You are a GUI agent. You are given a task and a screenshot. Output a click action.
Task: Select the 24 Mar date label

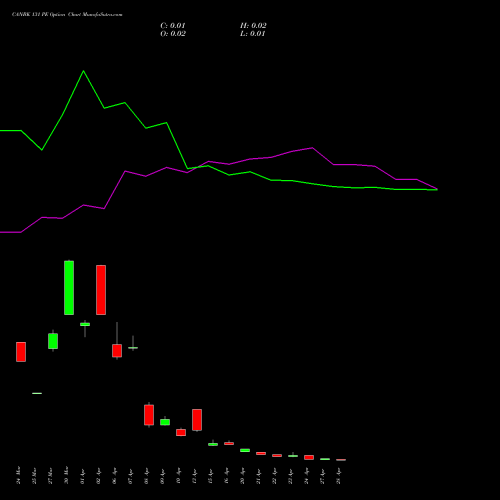coord(18,475)
